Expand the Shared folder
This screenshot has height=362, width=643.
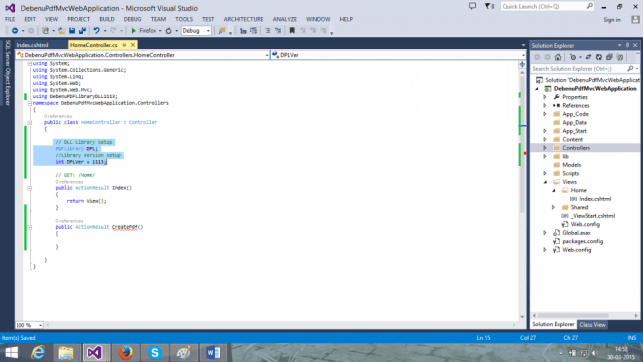coord(553,207)
